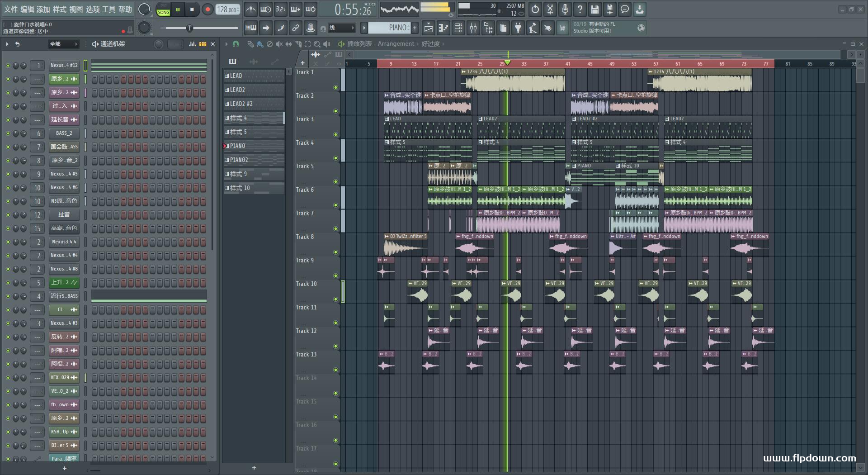Click the channel rack swing knob
The height and width of the screenshot is (475, 868).
click(x=159, y=44)
